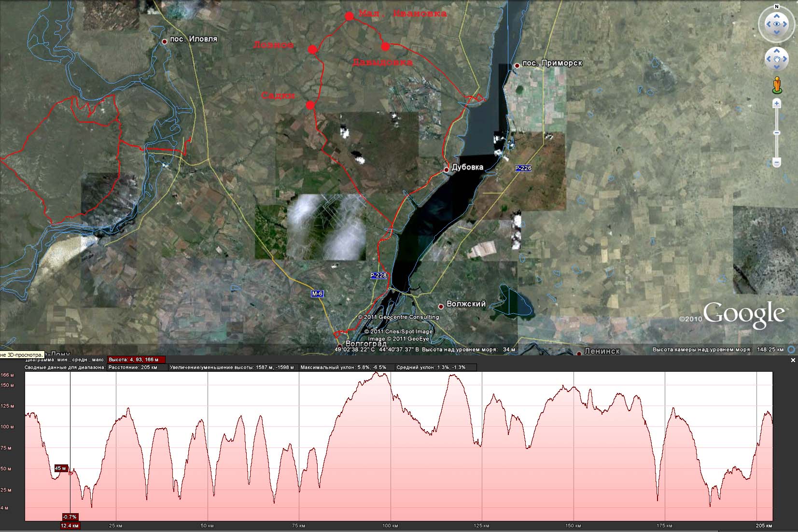Click the 205 км end label on distance axis
The height and width of the screenshot is (532, 798).
click(x=764, y=526)
